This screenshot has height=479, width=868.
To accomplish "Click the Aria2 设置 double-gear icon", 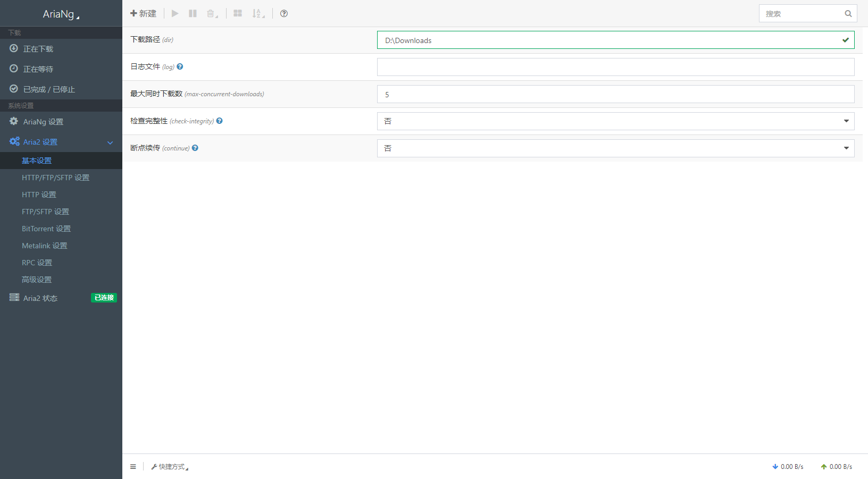I will pyautogui.click(x=14, y=141).
